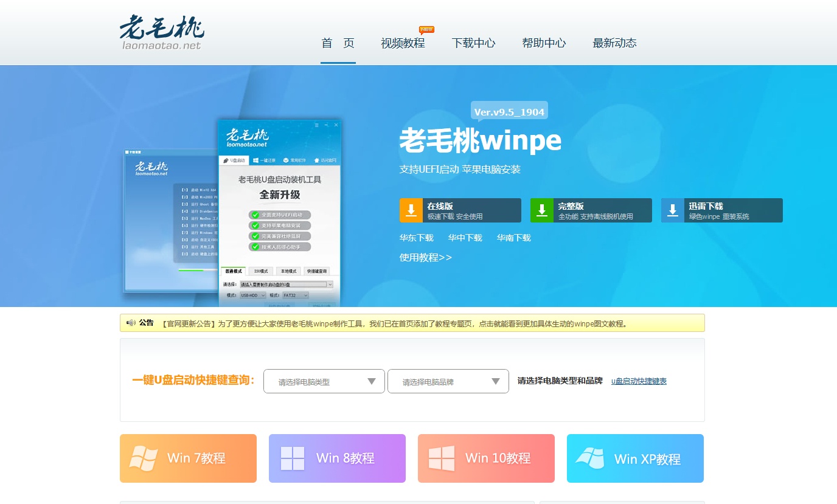Expand the 请选择电脑品牌 dropdown
The width and height of the screenshot is (837, 504).
pyautogui.click(x=448, y=381)
